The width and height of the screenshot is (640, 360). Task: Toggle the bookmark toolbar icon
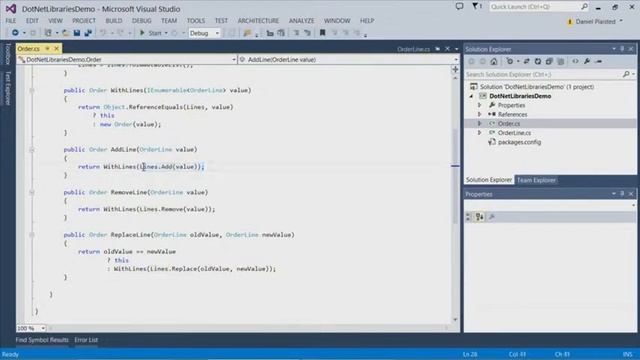click(322, 33)
